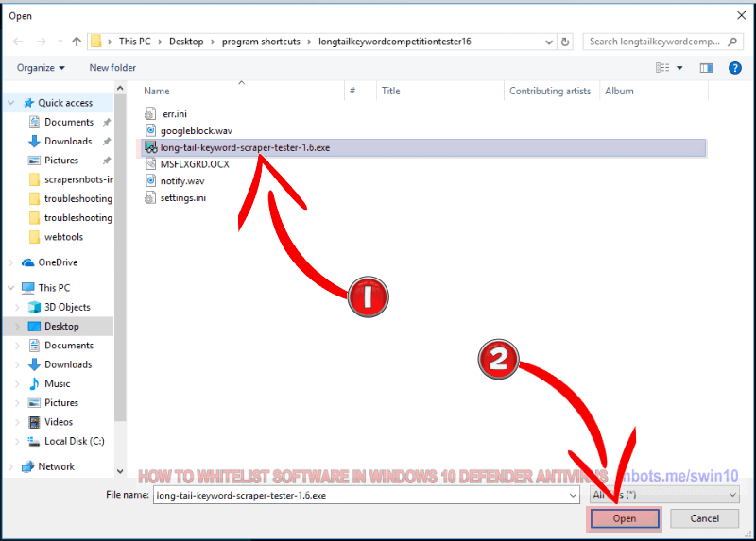Open pinned Documents under Quick access
Screen dimensions: 756x541
click(x=69, y=123)
